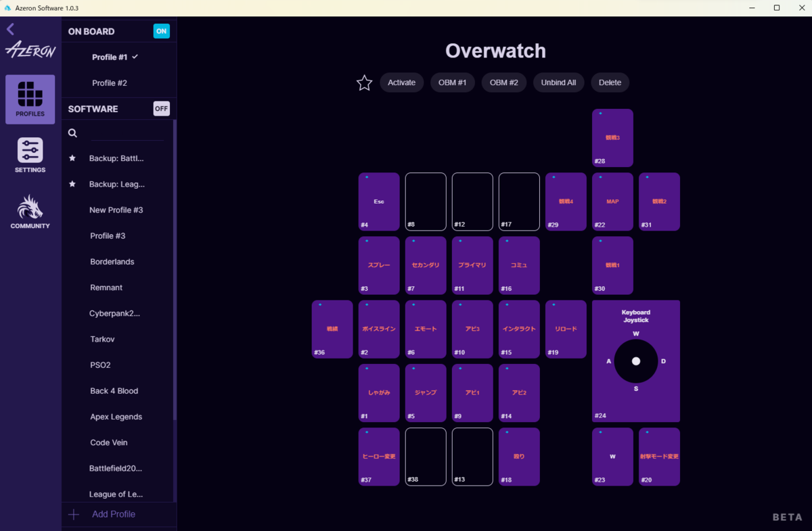812x531 pixels.
Task: Click the Activate button
Action: pos(402,83)
